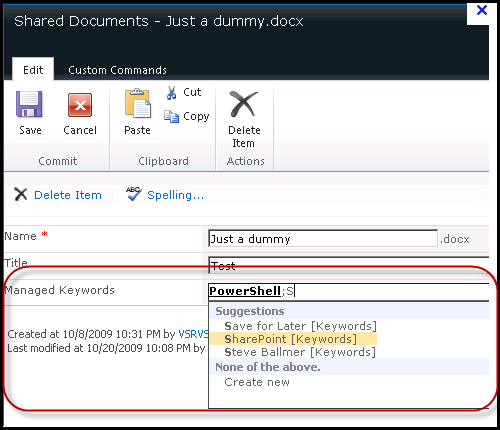500x430 pixels.
Task: Click into the Title text field
Action: (x=348, y=266)
